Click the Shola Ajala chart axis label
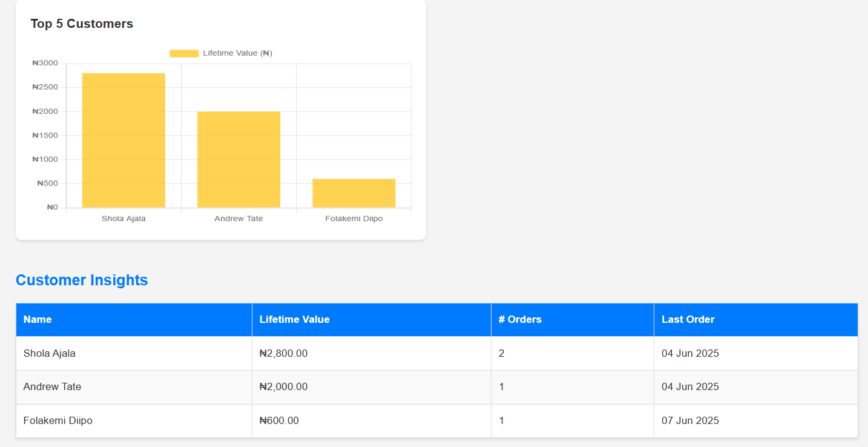Viewport: 868px width, 447px height. point(123,219)
